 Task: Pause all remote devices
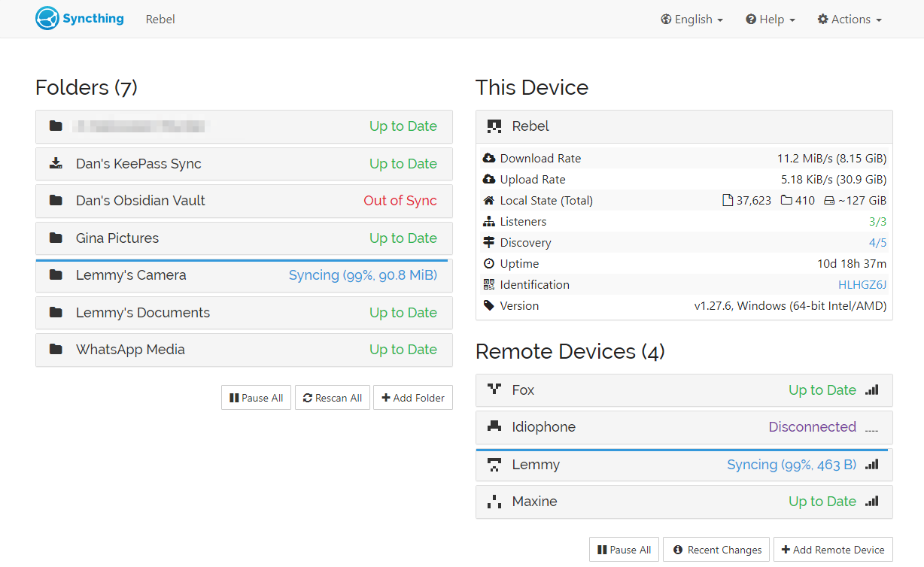pos(623,550)
